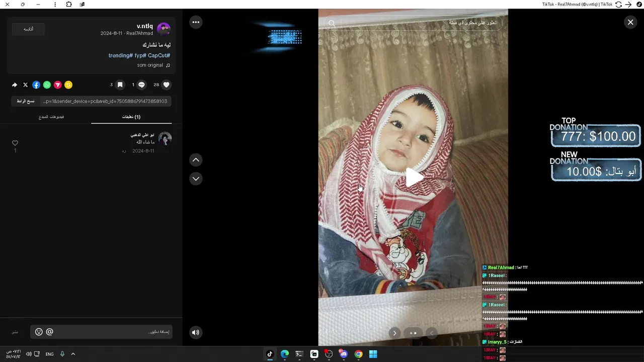Reload the page with the refresh icon

click(619, 5)
